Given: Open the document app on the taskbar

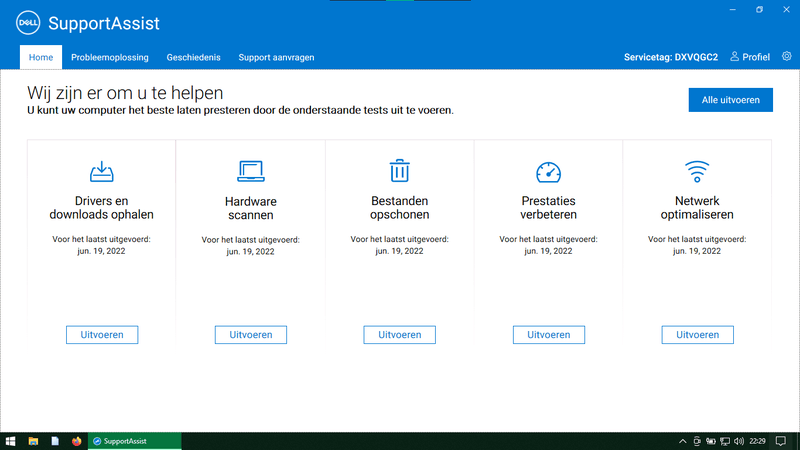Looking at the screenshot, I should click(55, 441).
